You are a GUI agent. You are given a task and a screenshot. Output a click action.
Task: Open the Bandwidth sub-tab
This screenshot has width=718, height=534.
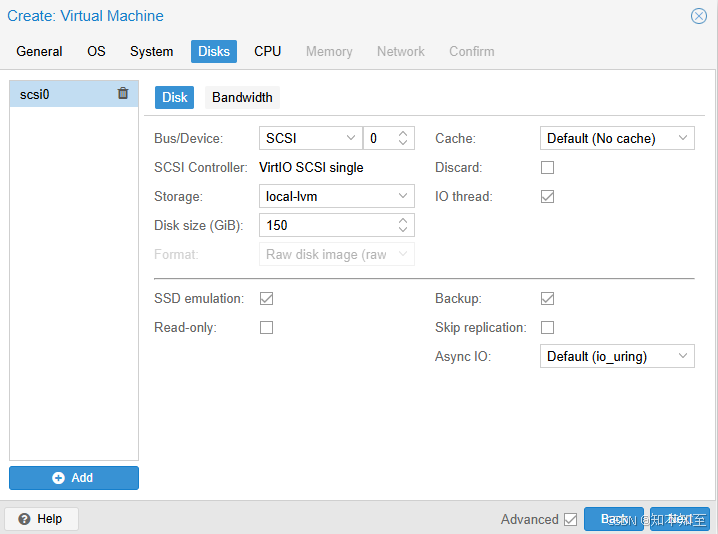(242, 98)
